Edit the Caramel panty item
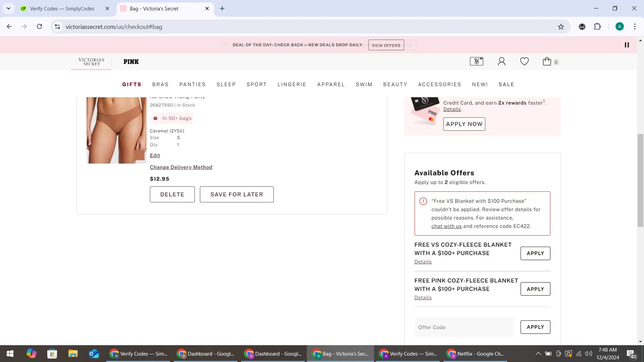Viewport: 644px width, 362px height. (155, 156)
